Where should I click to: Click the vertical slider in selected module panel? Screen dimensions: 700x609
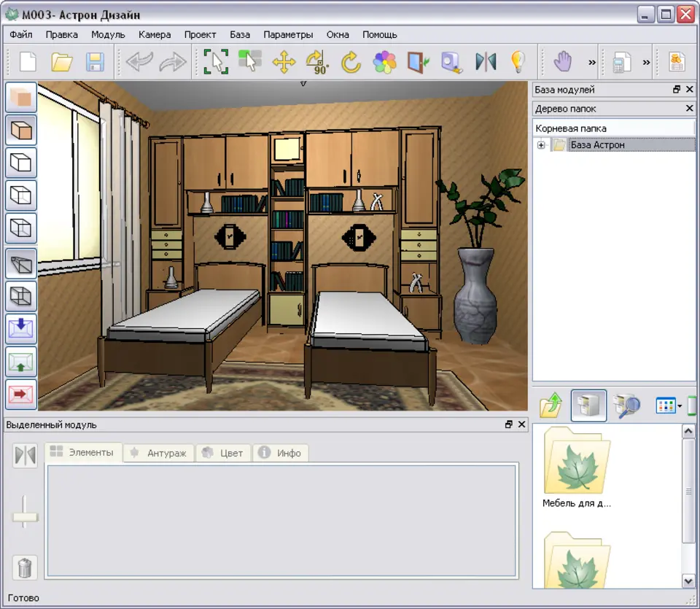[25, 517]
